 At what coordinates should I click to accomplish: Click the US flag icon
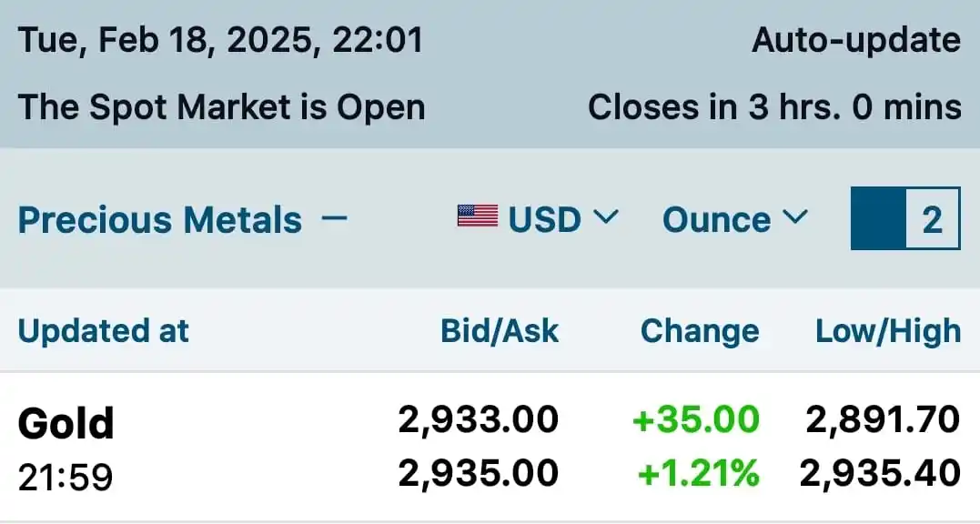(478, 217)
